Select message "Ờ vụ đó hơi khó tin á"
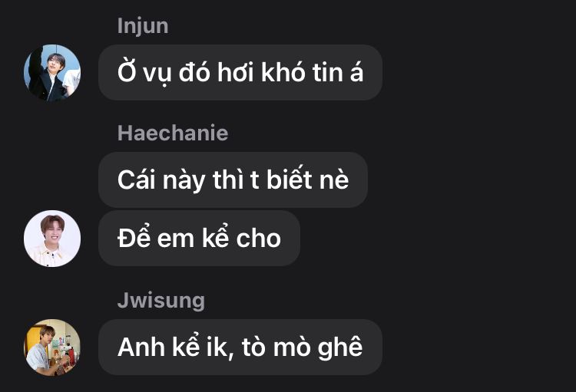This screenshot has height=392, width=576. coord(240,72)
